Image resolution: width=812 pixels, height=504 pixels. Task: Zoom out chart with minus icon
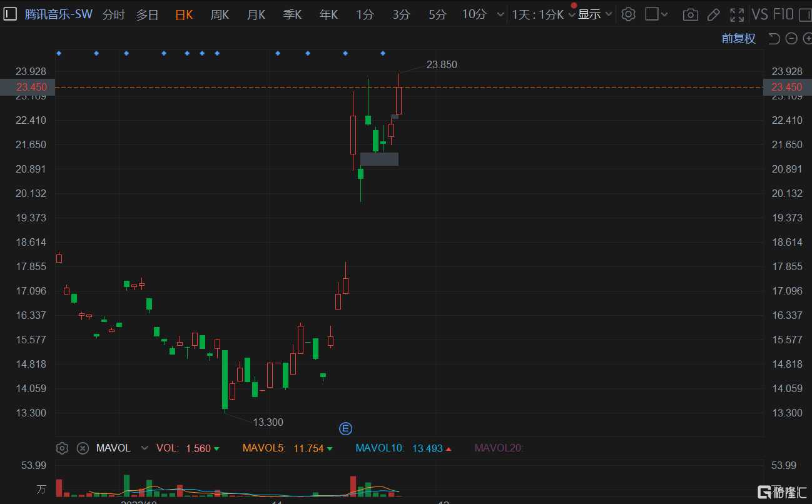791,39
